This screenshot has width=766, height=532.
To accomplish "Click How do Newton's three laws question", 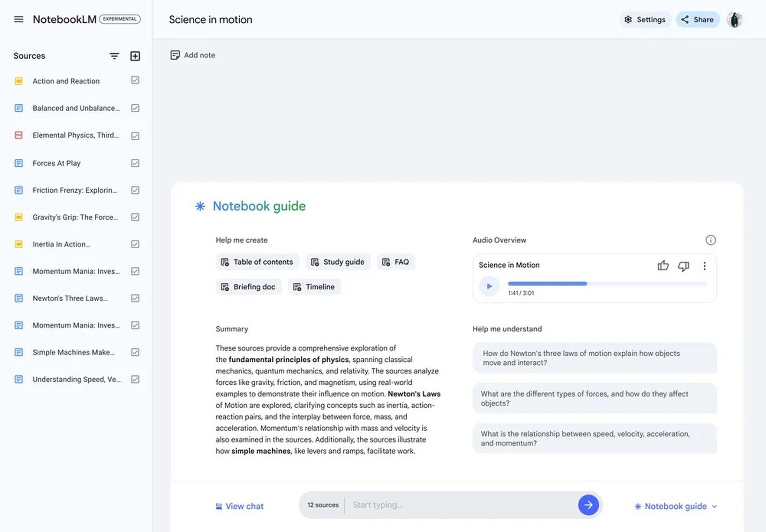I will click(594, 358).
